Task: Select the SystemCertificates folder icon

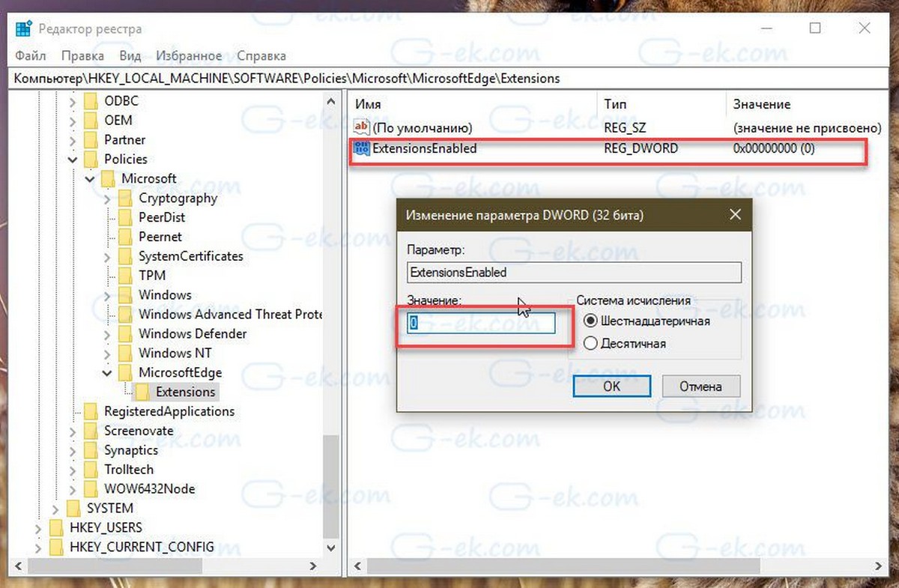Action: click(x=126, y=256)
